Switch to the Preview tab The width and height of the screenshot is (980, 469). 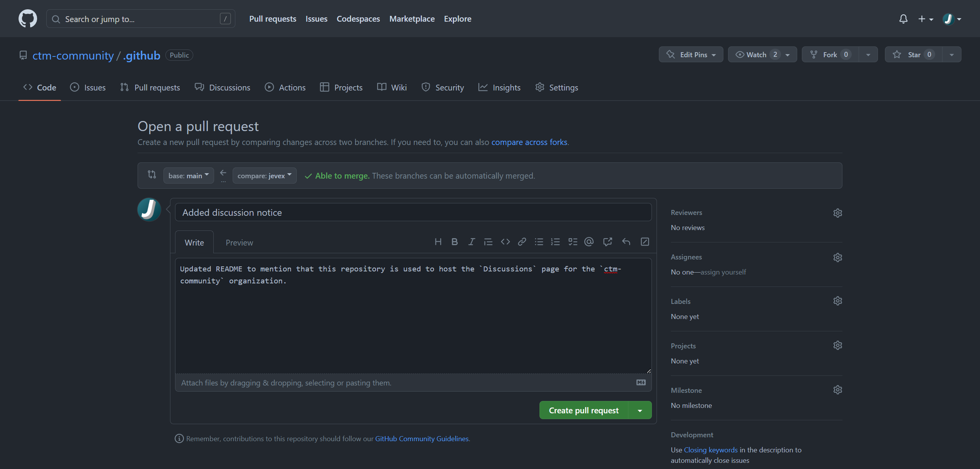[239, 243]
